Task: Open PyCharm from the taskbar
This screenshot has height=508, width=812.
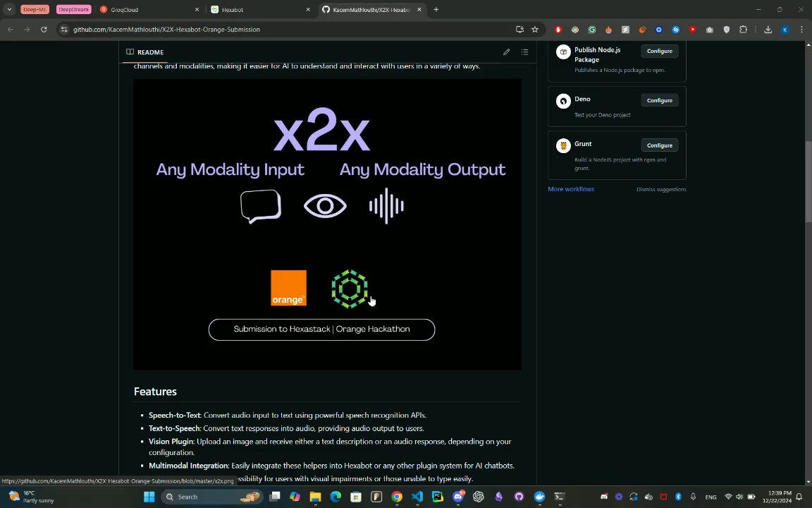Action: click(x=438, y=497)
